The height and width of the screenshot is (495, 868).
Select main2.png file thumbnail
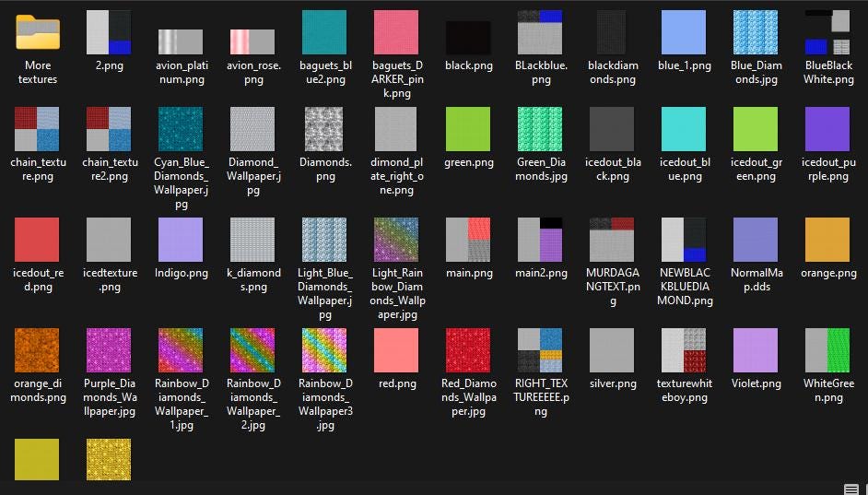coord(540,240)
